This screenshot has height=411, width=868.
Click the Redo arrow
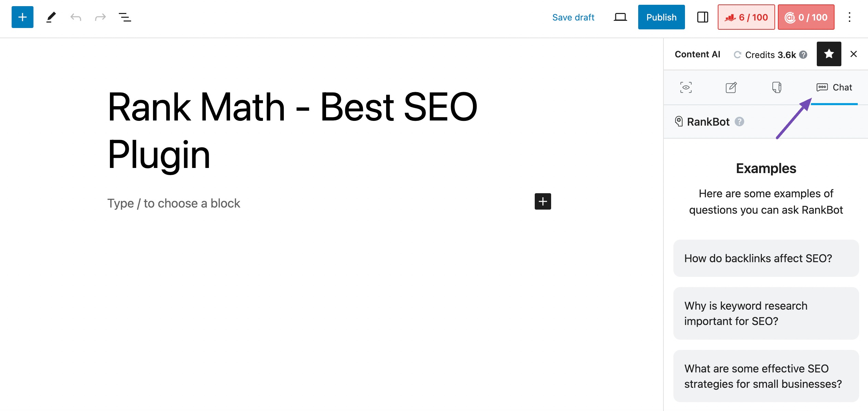pos(100,17)
